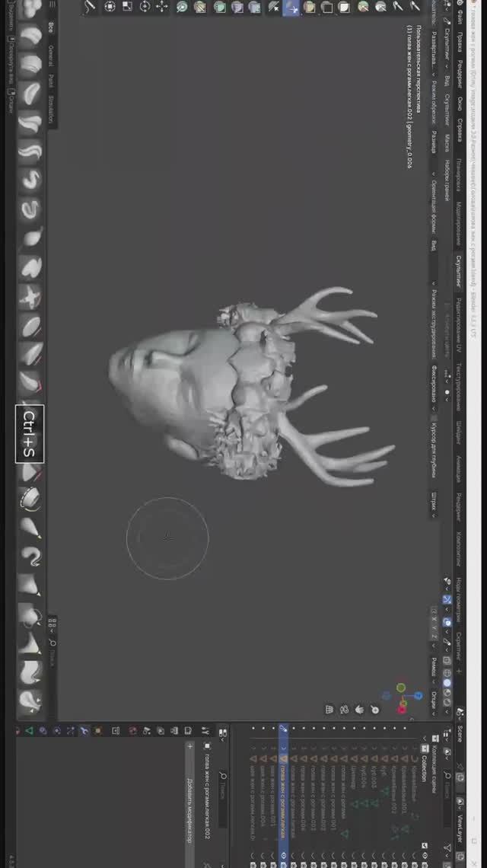Image resolution: width=487 pixels, height=868 pixels.
Task: Click the Blender logo icon
Action: (460, 3)
